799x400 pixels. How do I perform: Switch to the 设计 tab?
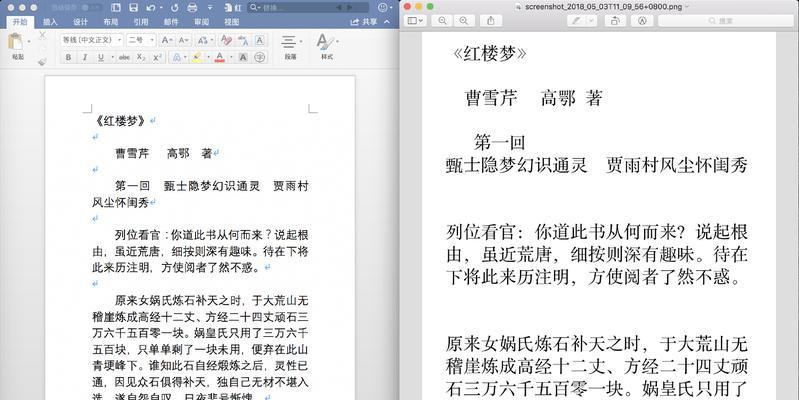[80, 22]
